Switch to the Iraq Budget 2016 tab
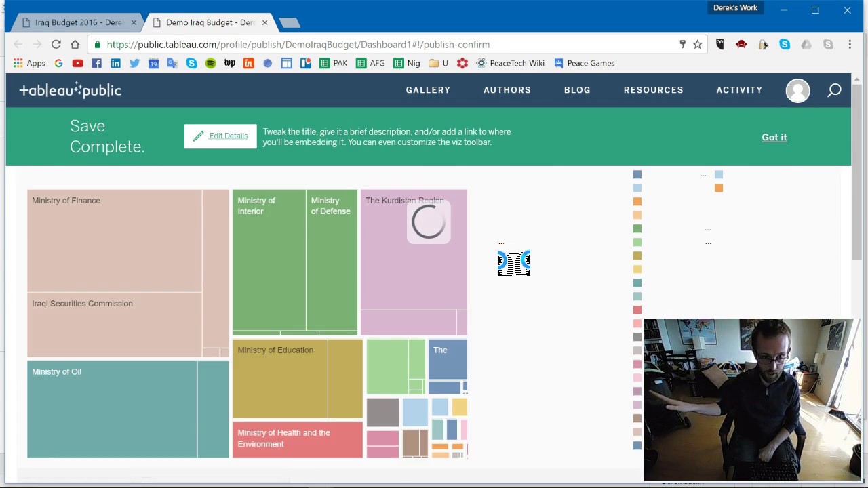The width and height of the screenshot is (868, 488). [x=79, y=22]
